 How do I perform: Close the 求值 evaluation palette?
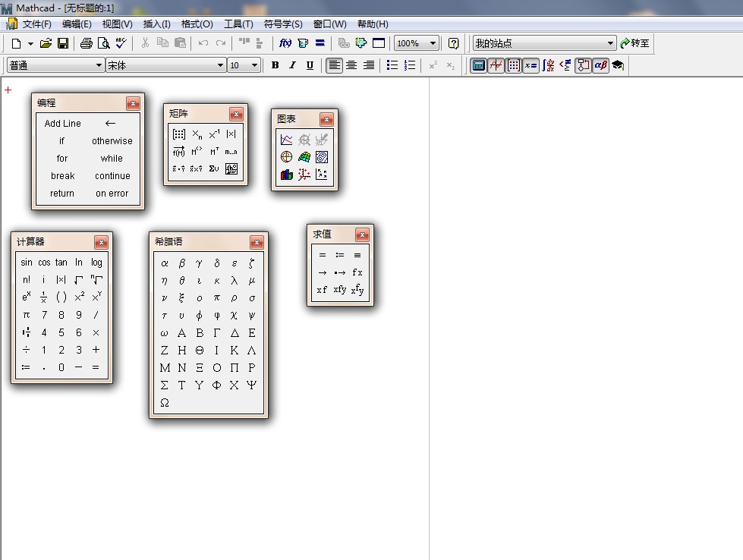click(362, 234)
